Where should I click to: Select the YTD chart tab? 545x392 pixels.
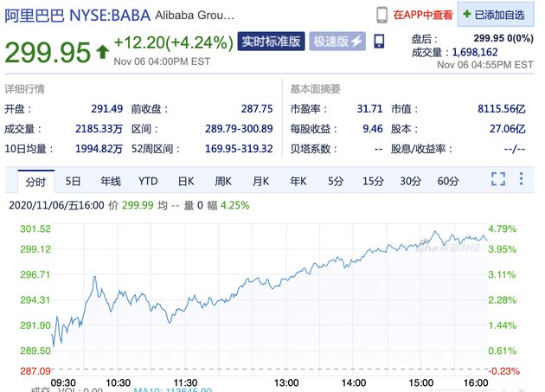point(148,181)
